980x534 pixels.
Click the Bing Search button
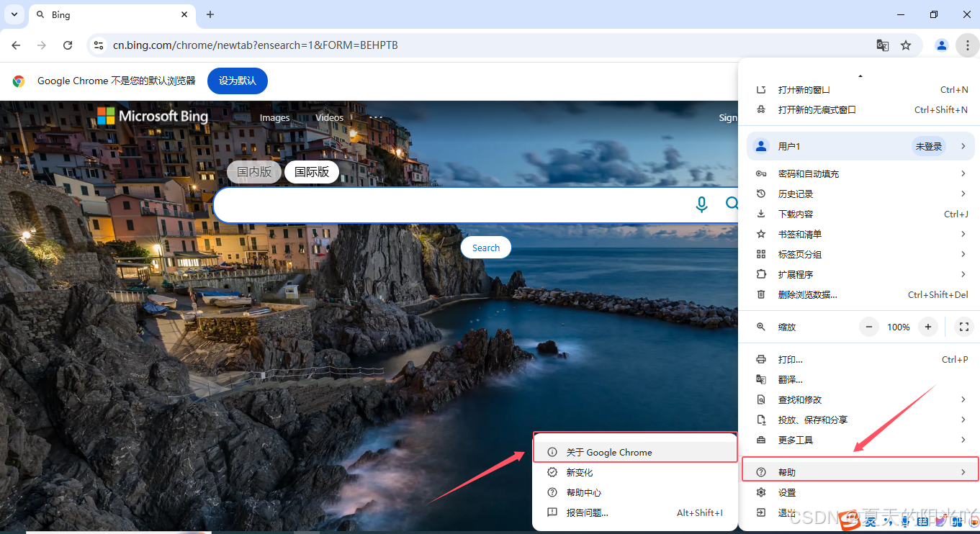pos(486,248)
